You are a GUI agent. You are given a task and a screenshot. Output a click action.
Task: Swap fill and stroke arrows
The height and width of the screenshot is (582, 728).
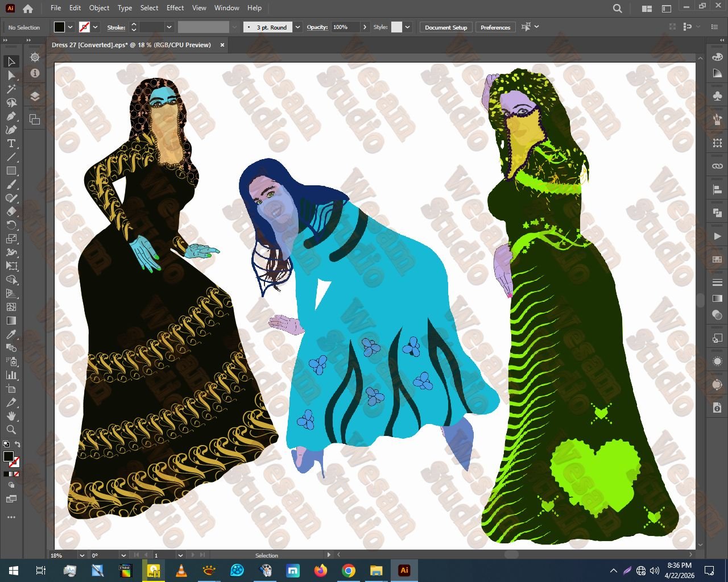coord(17,444)
